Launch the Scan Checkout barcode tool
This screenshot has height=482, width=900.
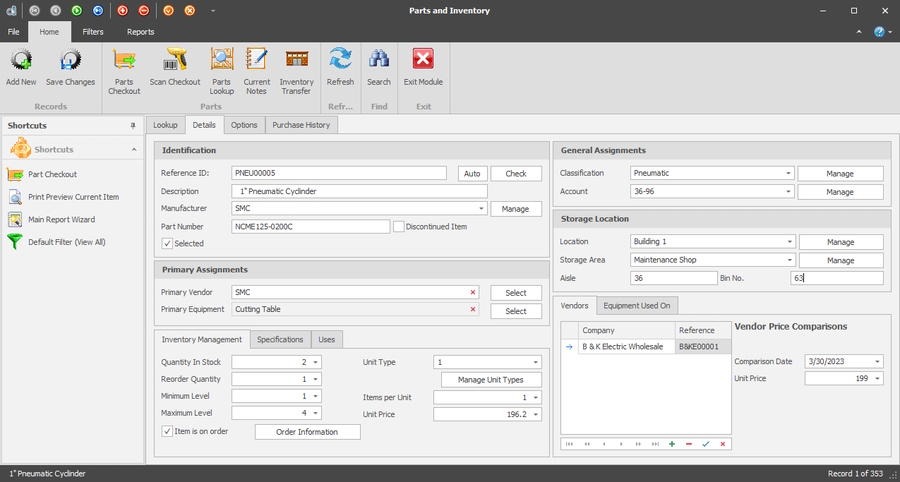(175, 59)
